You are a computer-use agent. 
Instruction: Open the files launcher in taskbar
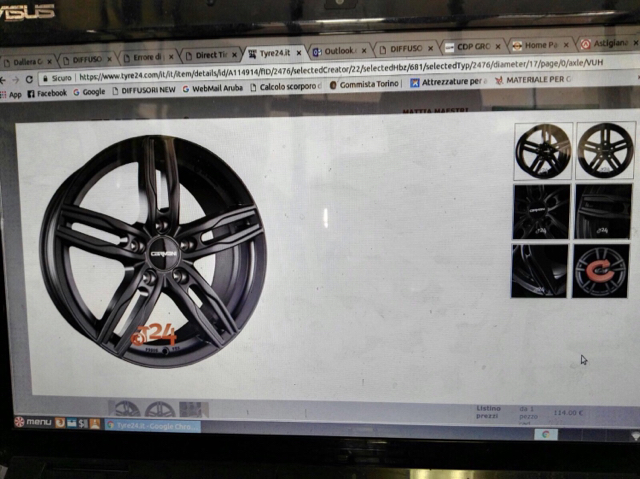point(72,423)
